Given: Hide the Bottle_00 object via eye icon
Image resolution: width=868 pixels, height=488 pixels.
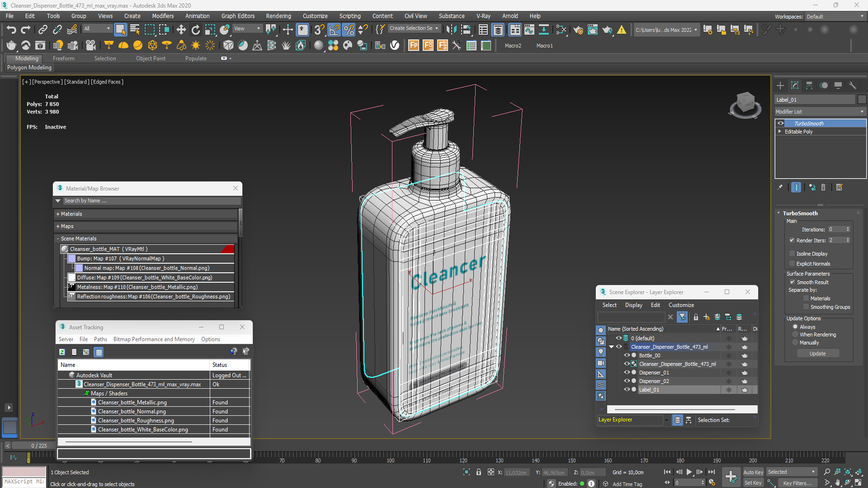Looking at the screenshot, I should pyautogui.click(x=627, y=355).
